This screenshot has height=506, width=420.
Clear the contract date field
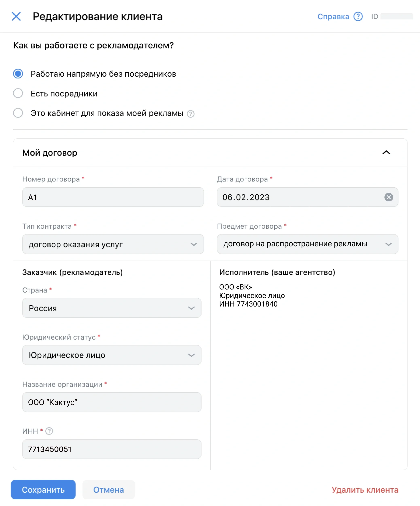click(388, 197)
